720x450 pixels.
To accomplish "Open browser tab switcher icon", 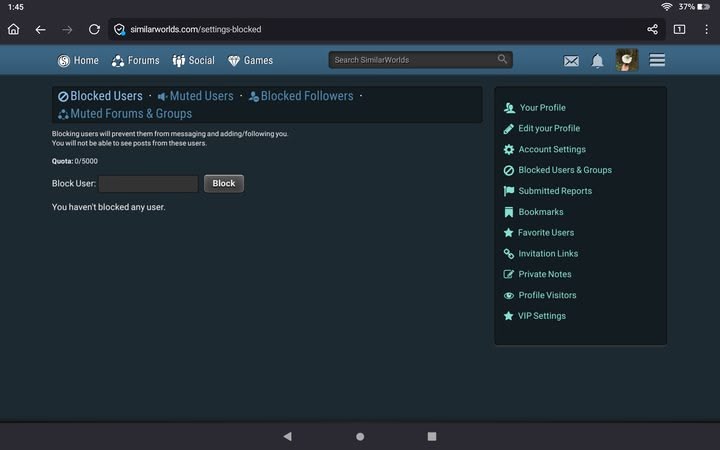I will coord(679,30).
